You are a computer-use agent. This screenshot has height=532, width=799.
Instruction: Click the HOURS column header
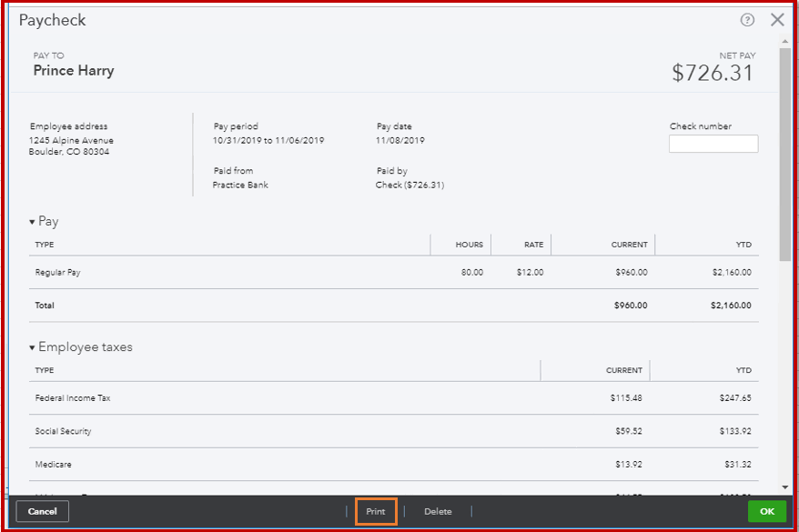tap(469, 245)
